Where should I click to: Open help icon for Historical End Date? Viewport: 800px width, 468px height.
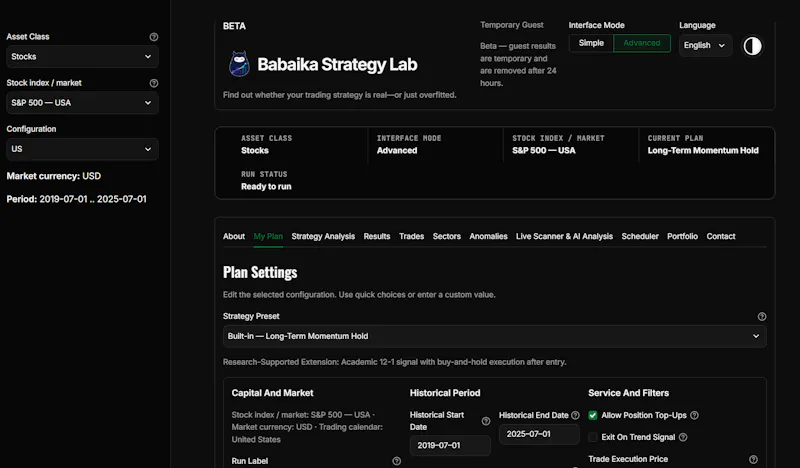(575, 415)
